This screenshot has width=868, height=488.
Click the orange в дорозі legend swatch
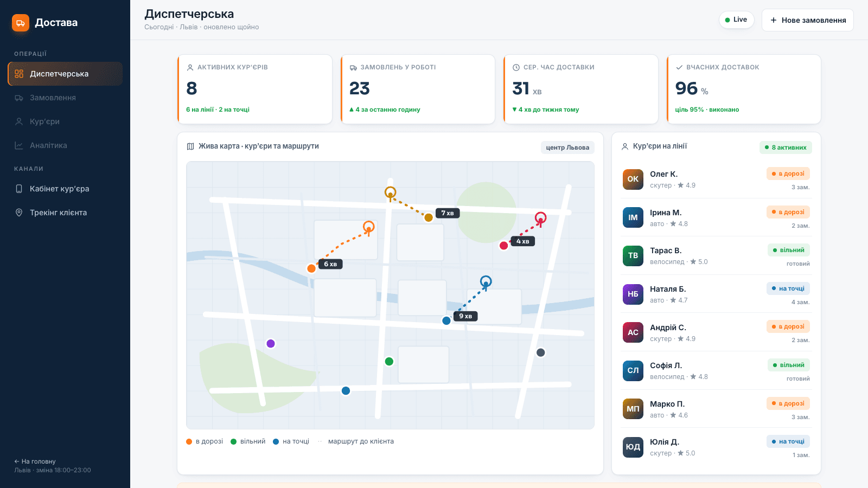pyautogui.click(x=189, y=441)
